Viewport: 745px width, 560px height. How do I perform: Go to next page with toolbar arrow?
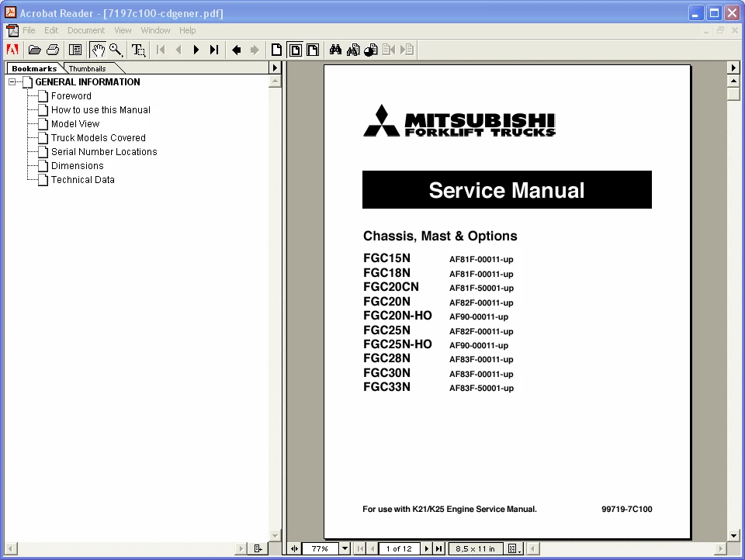(x=196, y=50)
